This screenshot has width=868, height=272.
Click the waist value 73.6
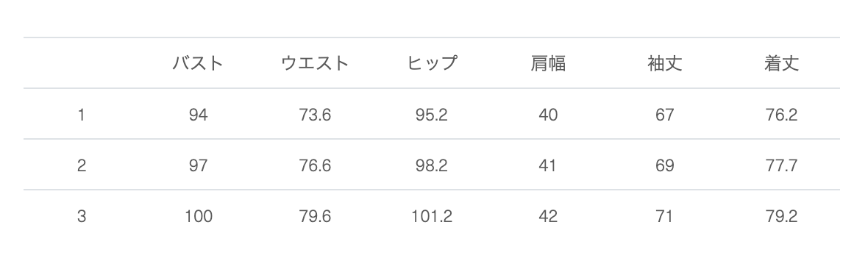point(315,115)
